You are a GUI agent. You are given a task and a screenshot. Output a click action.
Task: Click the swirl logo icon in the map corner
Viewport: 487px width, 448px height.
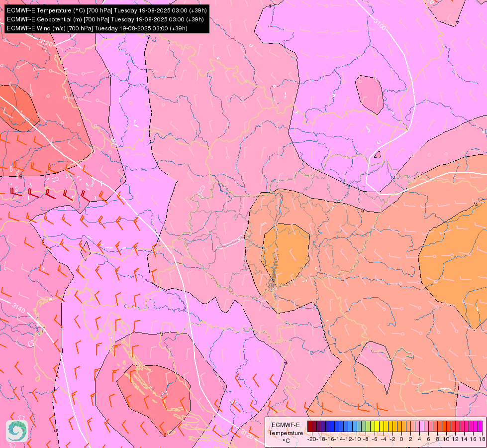[x=17, y=431]
